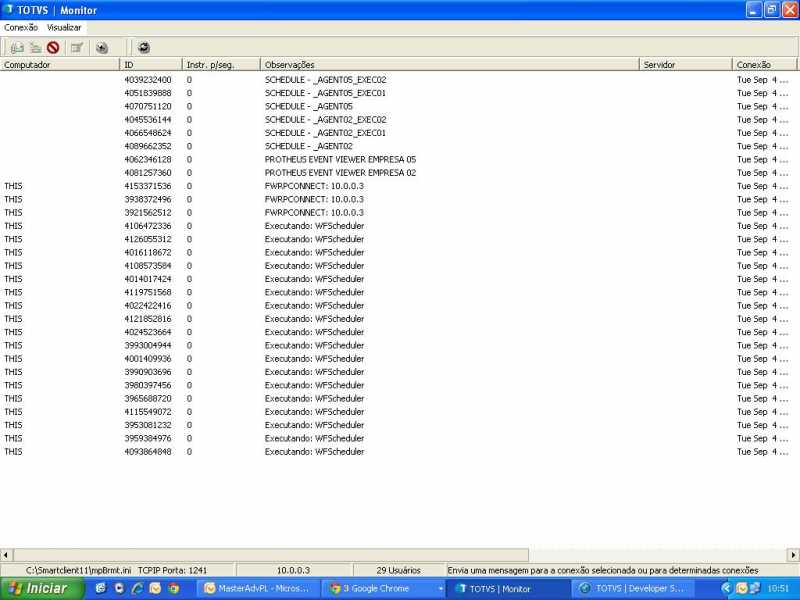This screenshot has width=800, height=600.
Task: Click THIS in the row with ID 4108573584
Action: 13,266
